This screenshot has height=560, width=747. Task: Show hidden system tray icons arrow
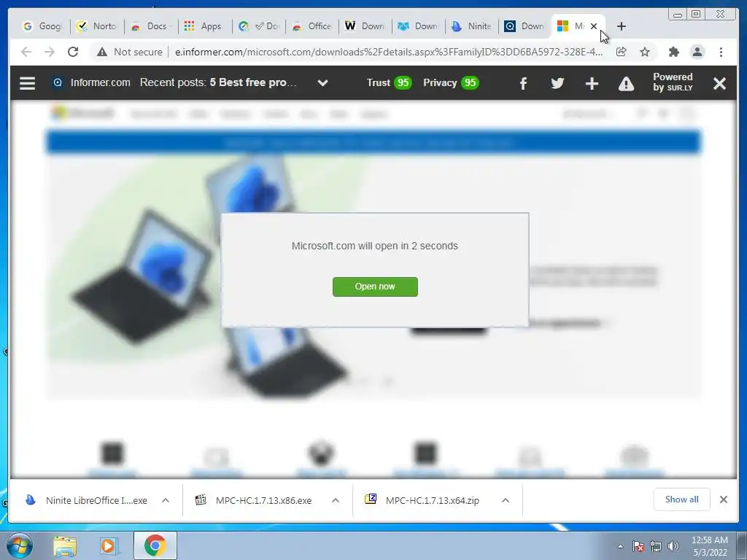coord(620,547)
